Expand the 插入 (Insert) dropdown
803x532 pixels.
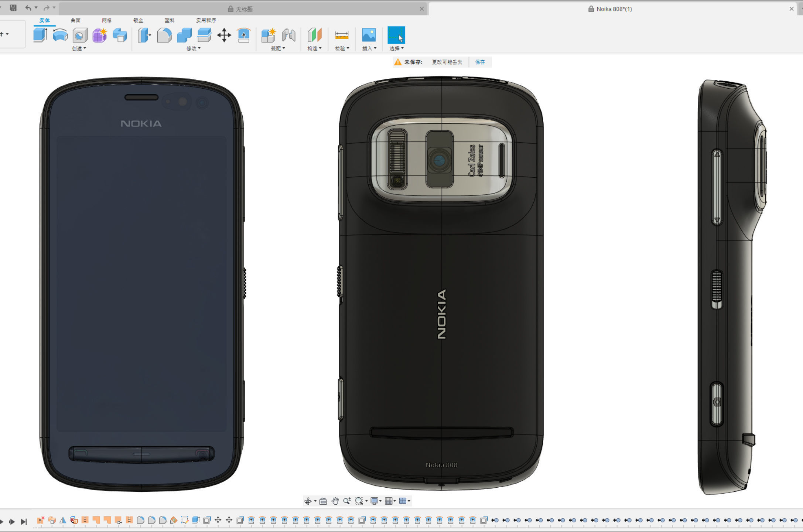tap(369, 48)
